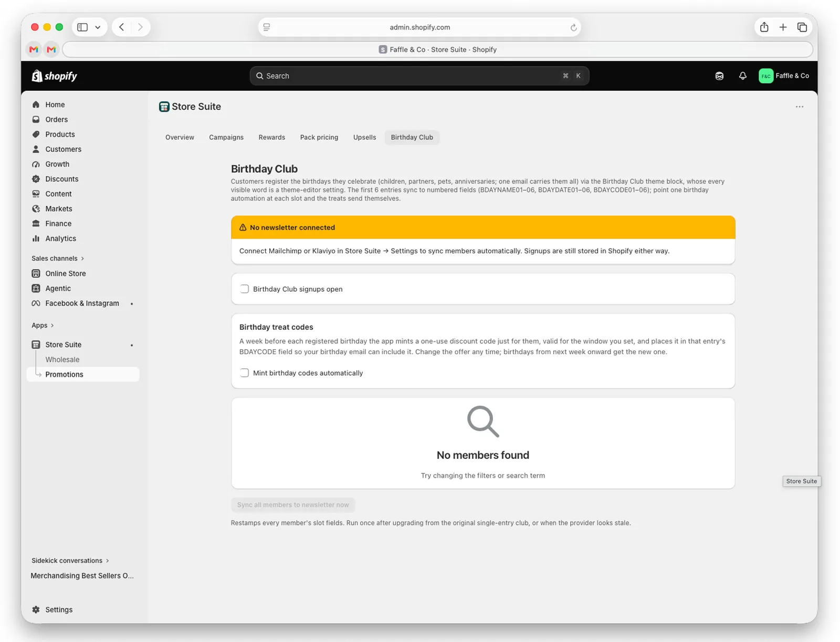840x642 pixels.
Task: Open Facebook & Instagram sales channel
Action: (82, 304)
